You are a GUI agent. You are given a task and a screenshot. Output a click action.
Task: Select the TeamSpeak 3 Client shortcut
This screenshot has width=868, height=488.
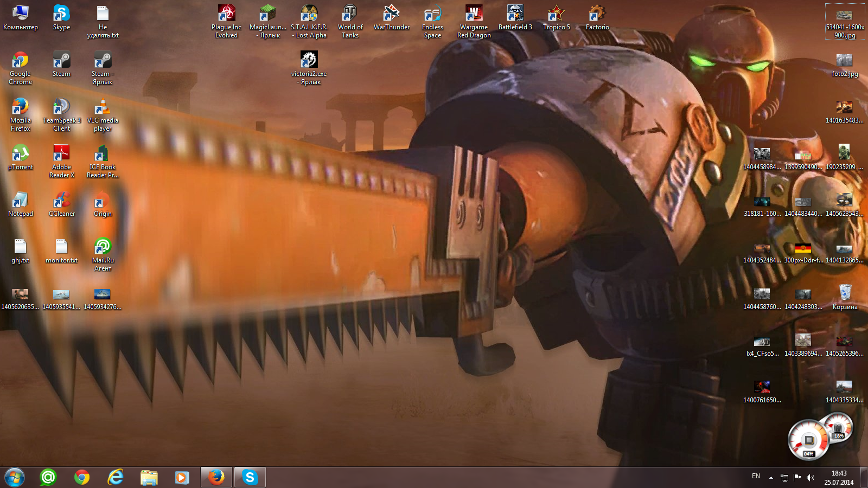61,115
